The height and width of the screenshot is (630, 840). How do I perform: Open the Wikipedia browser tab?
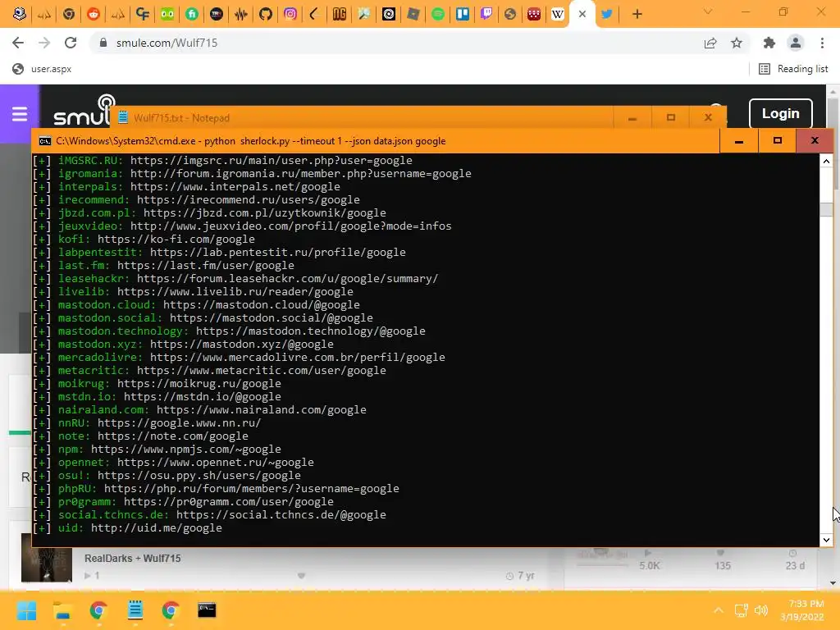[x=557, y=14]
